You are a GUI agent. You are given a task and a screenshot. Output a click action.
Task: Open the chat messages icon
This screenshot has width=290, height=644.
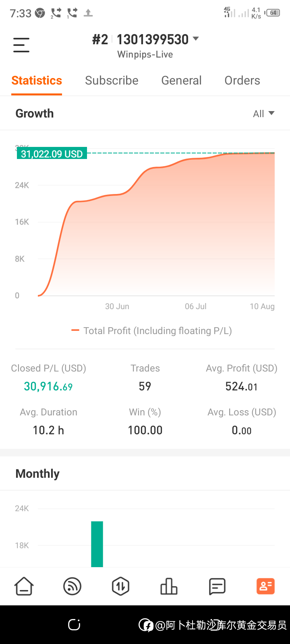tap(217, 586)
